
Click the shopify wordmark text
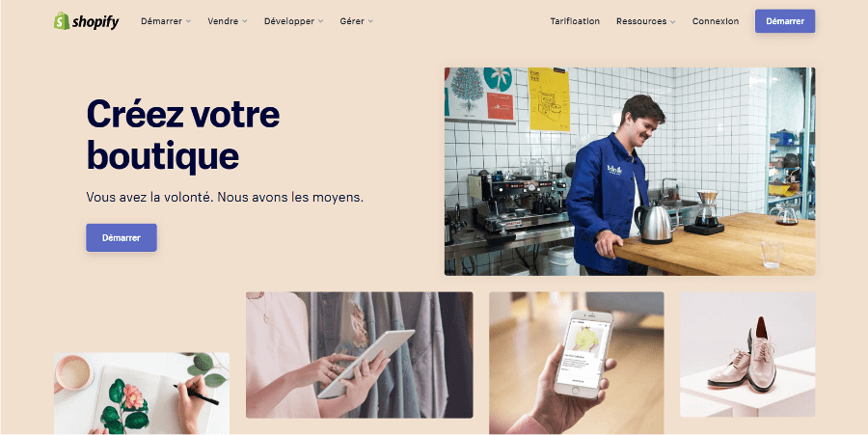point(95,22)
